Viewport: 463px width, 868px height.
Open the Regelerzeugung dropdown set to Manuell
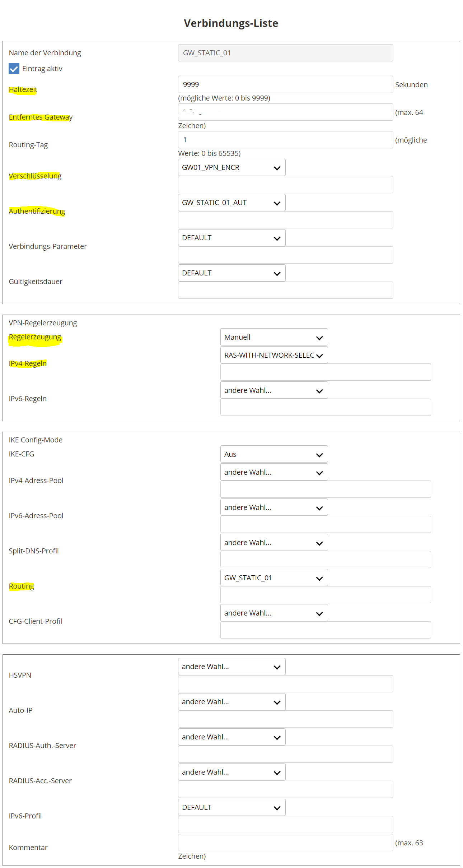coord(274,337)
